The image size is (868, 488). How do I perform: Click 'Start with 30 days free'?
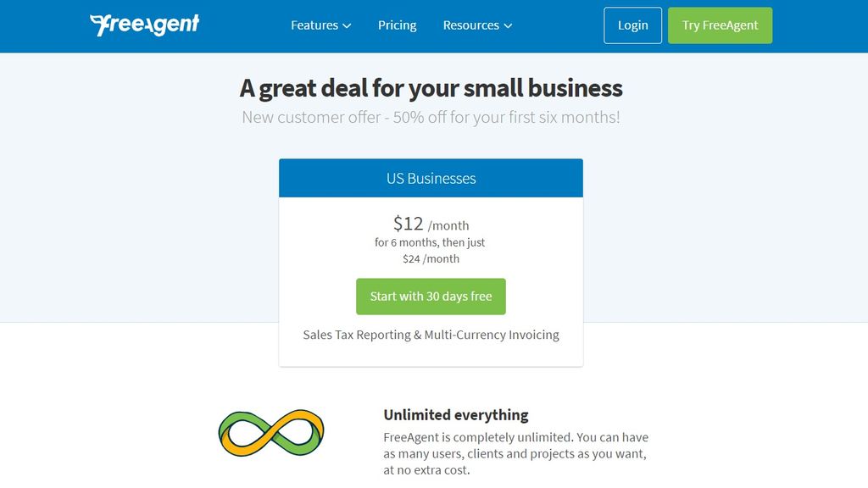click(431, 296)
